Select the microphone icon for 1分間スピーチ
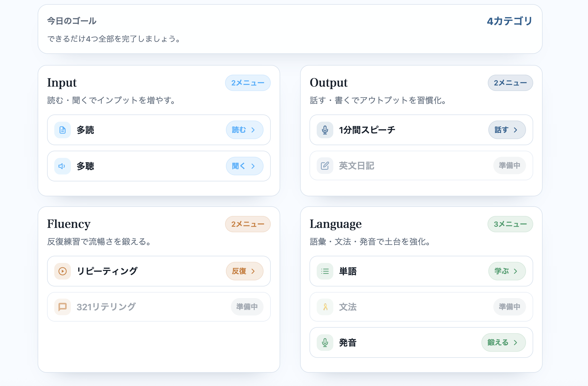The height and width of the screenshot is (386, 588). pos(325,130)
